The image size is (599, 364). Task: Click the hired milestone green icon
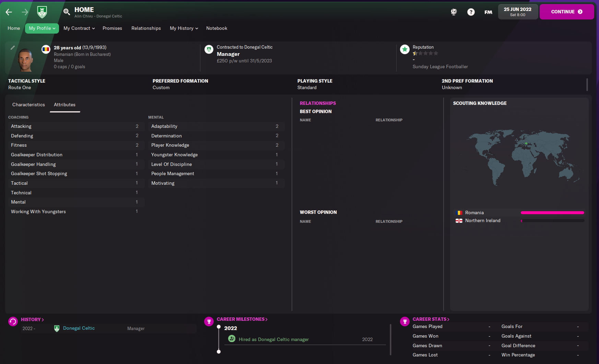click(232, 339)
